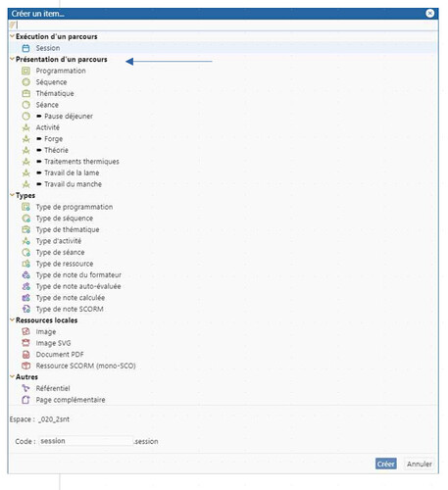Select Type de note du formateur
Screen dimensions: 448x490
tap(78, 275)
